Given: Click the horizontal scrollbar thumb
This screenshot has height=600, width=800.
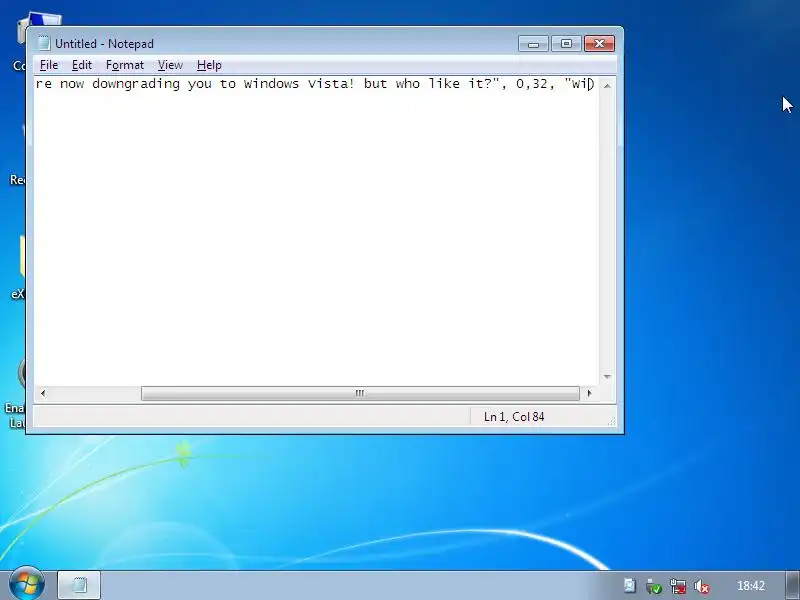Looking at the screenshot, I should (360, 393).
